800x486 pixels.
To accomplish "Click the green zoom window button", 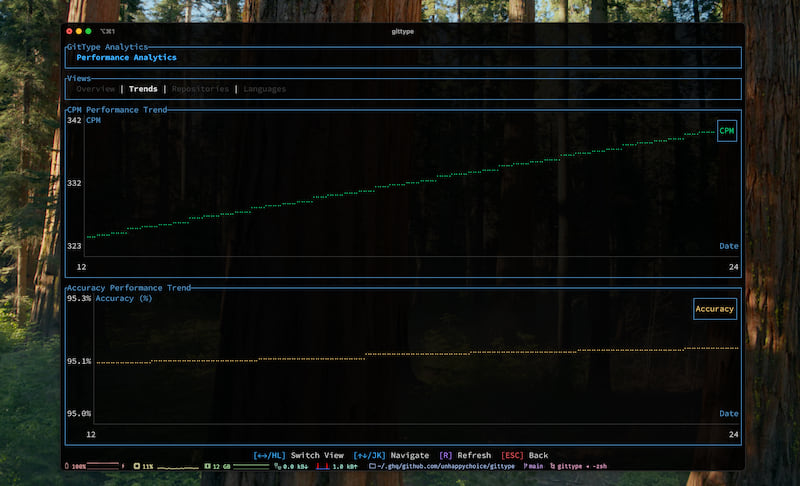I will click(101, 31).
